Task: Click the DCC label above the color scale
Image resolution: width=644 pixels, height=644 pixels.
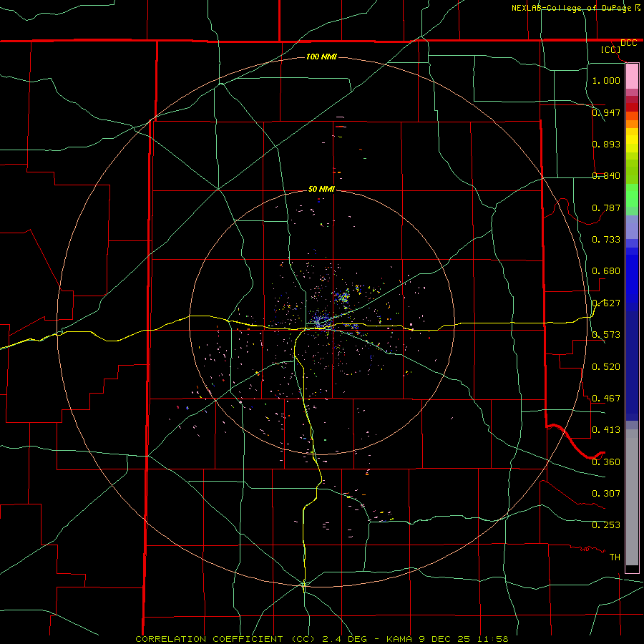Action: pos(628,43)
